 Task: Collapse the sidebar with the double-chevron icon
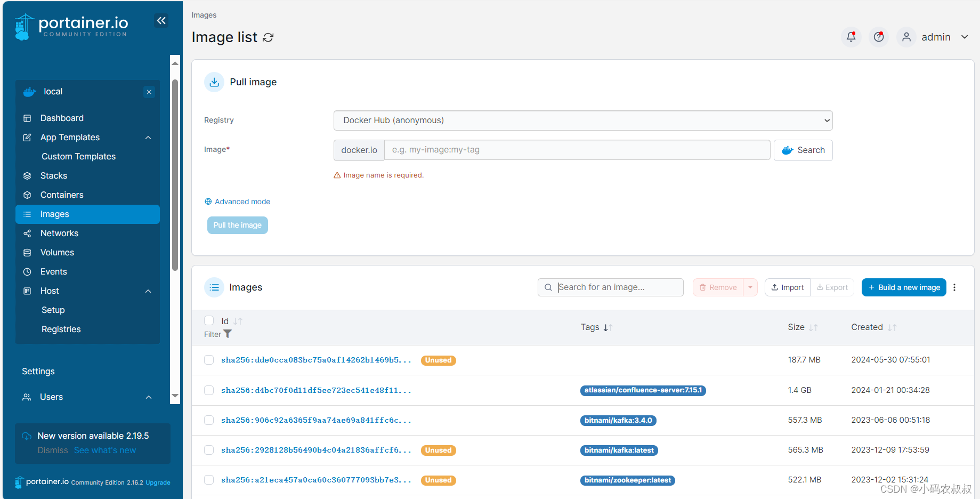click(x=161, y=21)
